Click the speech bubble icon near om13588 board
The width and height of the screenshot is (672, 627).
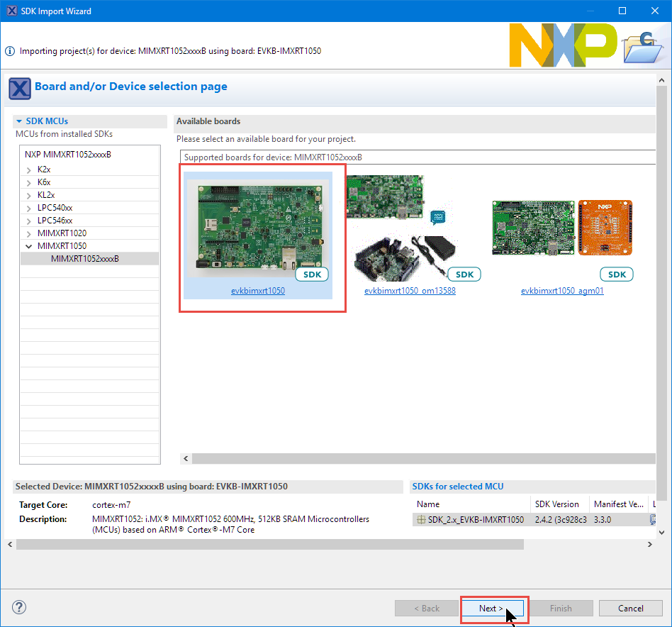click(439, 216)
